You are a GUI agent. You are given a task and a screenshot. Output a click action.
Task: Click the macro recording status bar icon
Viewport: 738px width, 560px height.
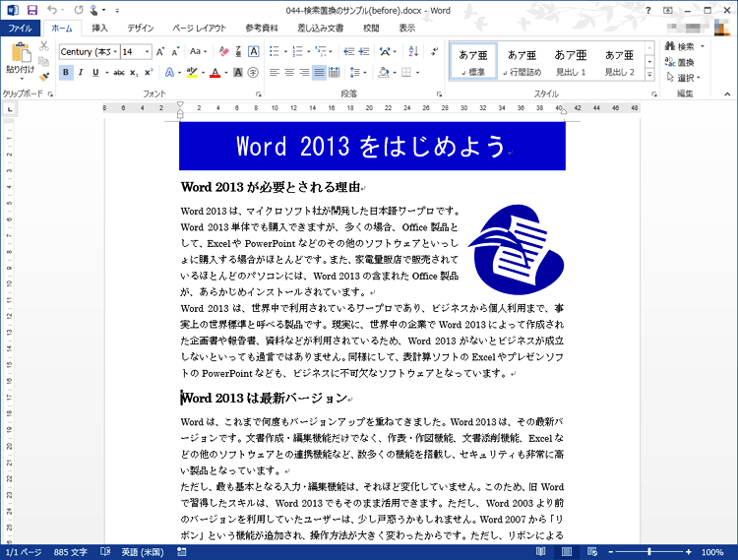(x=182, y=552)
